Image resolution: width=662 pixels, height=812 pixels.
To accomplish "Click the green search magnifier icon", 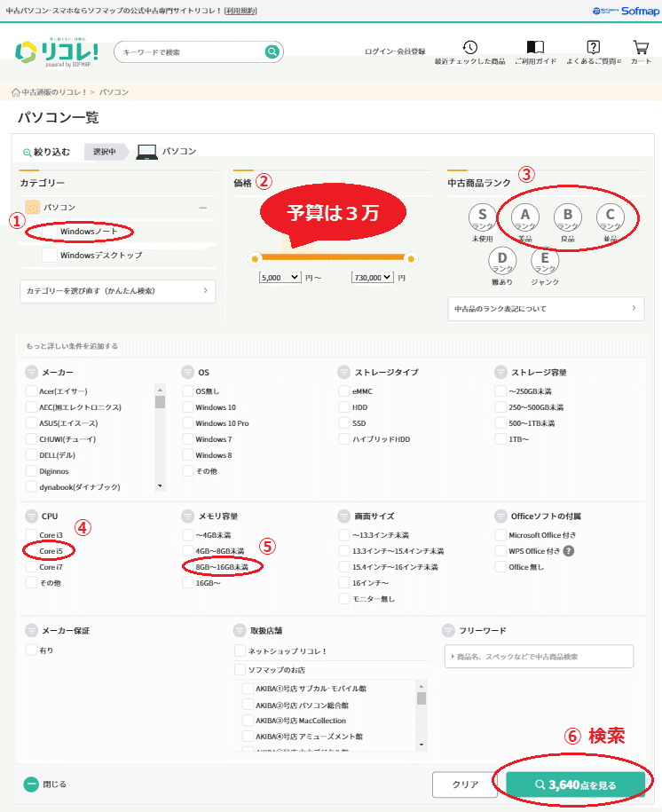I will pyautogui.click(x=272, y=51).
